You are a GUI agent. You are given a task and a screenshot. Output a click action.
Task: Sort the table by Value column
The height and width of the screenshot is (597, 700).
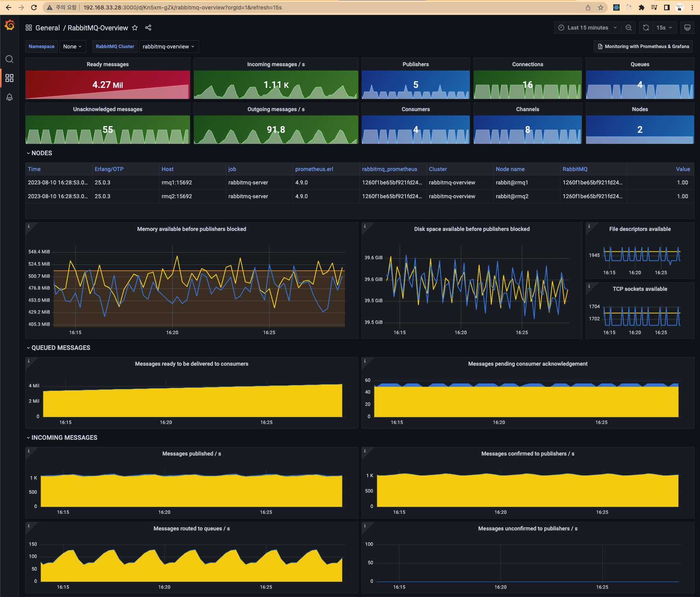[683, 169]
